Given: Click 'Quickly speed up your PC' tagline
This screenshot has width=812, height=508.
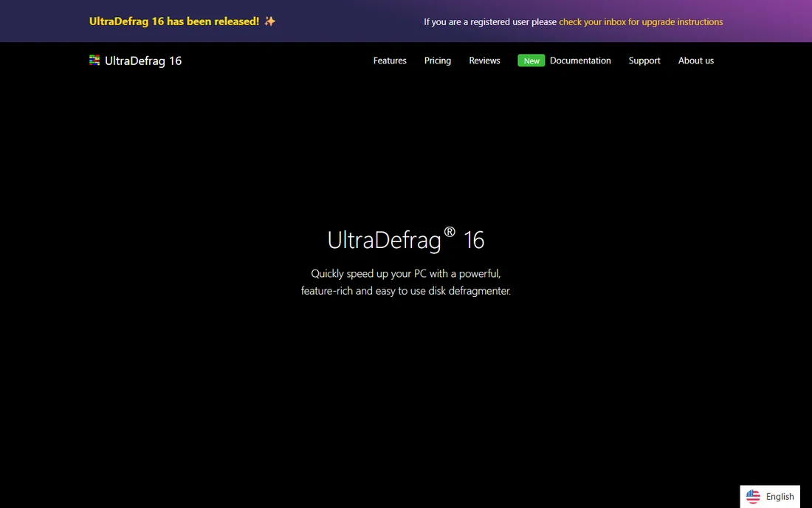Looking at the screenshot, I should pos(405,273).
